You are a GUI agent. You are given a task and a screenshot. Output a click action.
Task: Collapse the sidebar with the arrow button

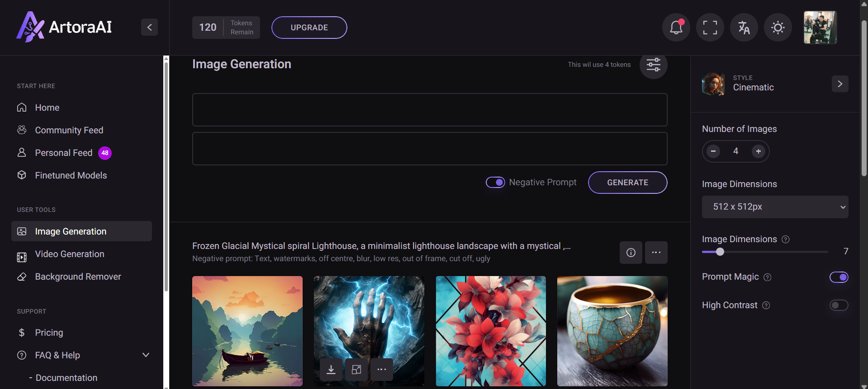(149, 27)
